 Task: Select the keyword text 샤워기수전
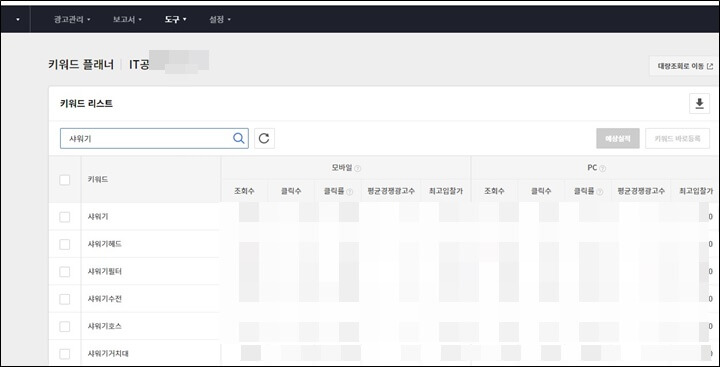pyautogui.click(x=105, y=299)
